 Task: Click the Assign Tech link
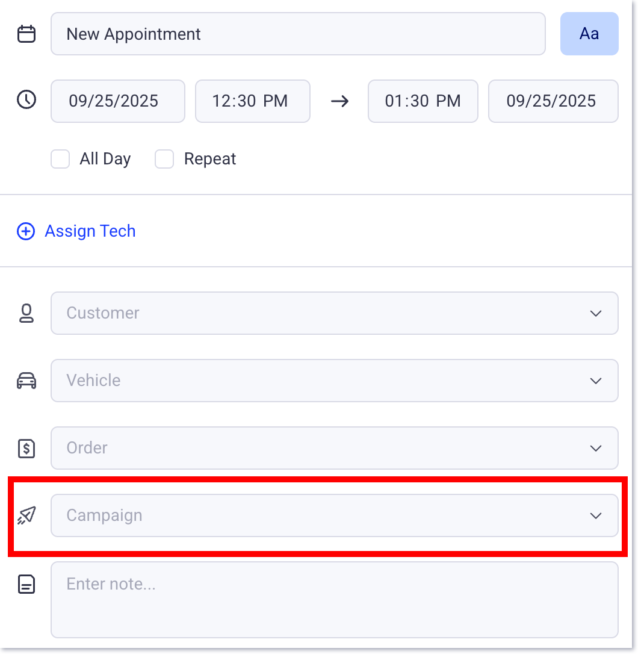coord(90,231)
